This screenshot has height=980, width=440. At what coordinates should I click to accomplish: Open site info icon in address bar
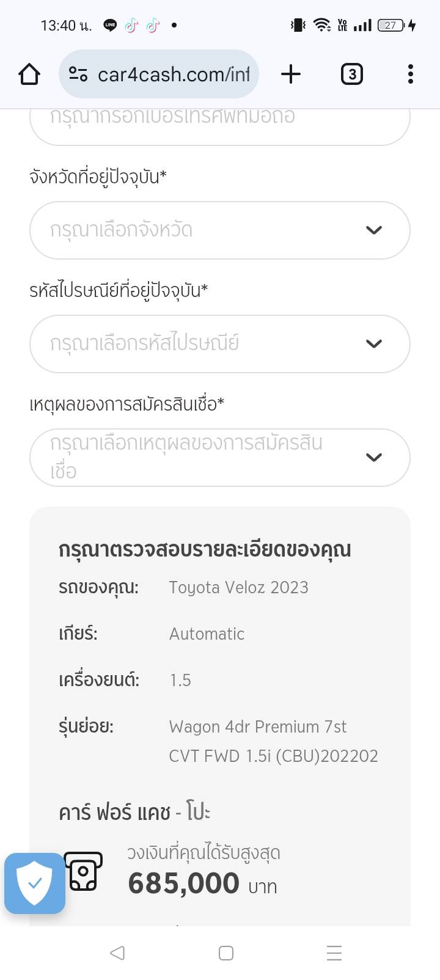pyautogui.click(x=78, y=75)
